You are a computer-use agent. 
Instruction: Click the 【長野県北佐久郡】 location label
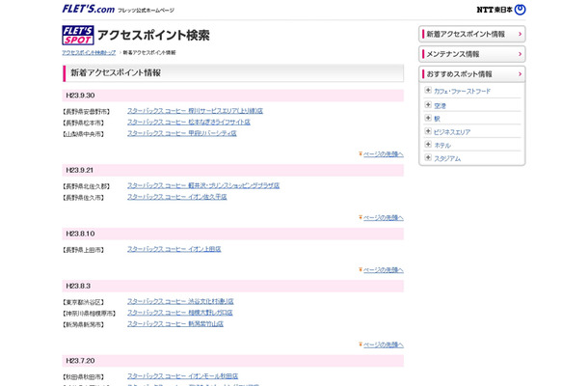coord(86,186)
